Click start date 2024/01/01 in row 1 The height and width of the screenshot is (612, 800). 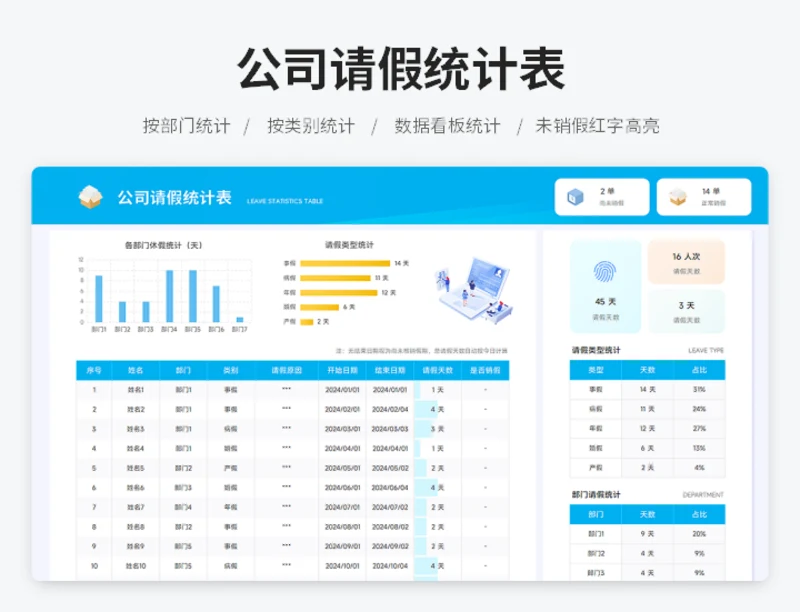342,390
